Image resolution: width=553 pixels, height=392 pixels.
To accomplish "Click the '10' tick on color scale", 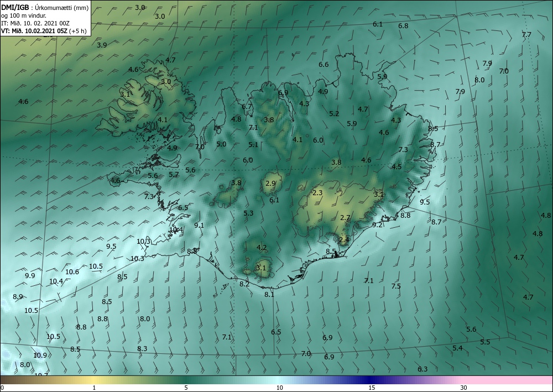I will (280, 388).
